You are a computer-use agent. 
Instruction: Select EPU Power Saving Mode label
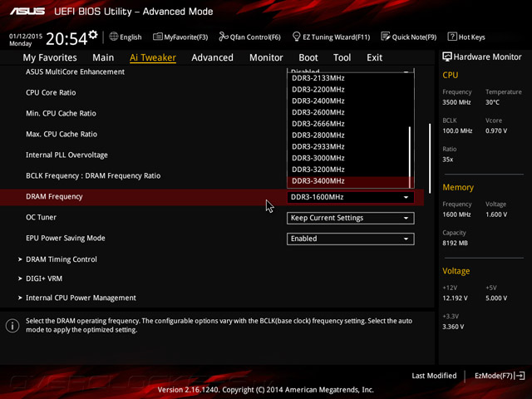click(x=66, y=239)
